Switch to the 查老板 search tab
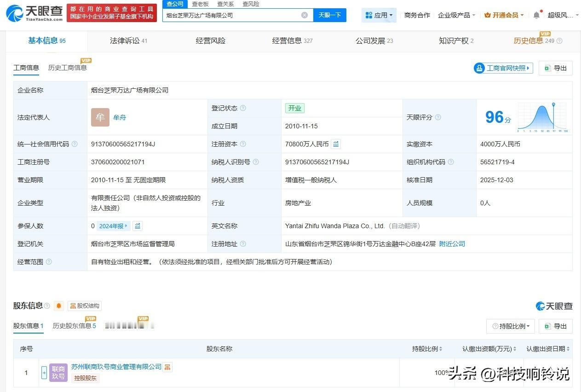This screenshot has width=581, height=392. [200, 4]
